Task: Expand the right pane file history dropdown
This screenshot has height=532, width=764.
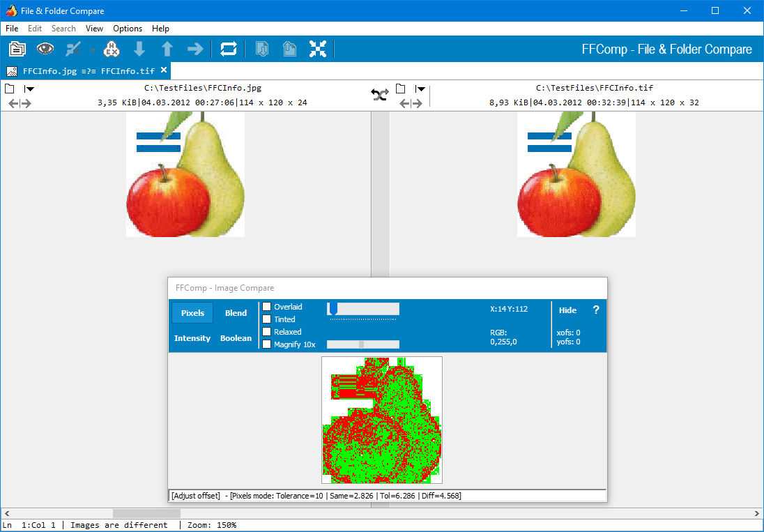Action: tap(420, 89)
